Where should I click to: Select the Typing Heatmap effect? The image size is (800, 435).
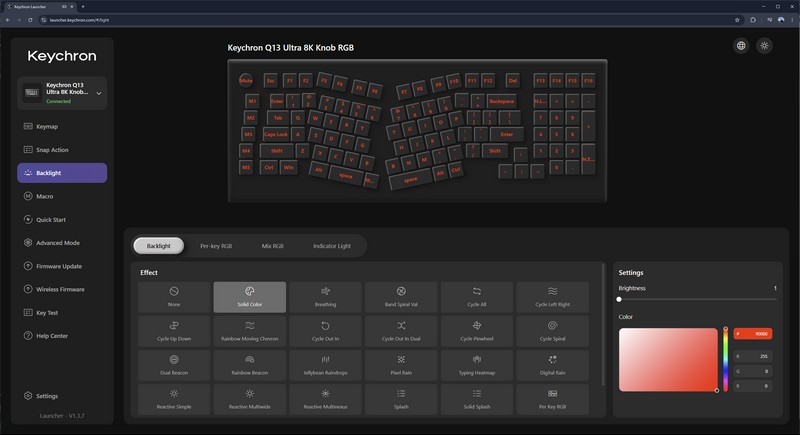pyautogui.click(x=477, y=365)
